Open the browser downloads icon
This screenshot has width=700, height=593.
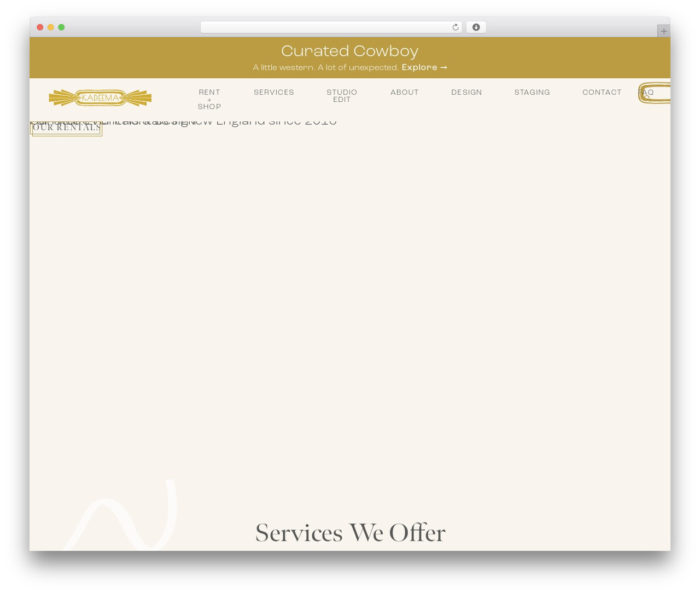tap(476, 27)
